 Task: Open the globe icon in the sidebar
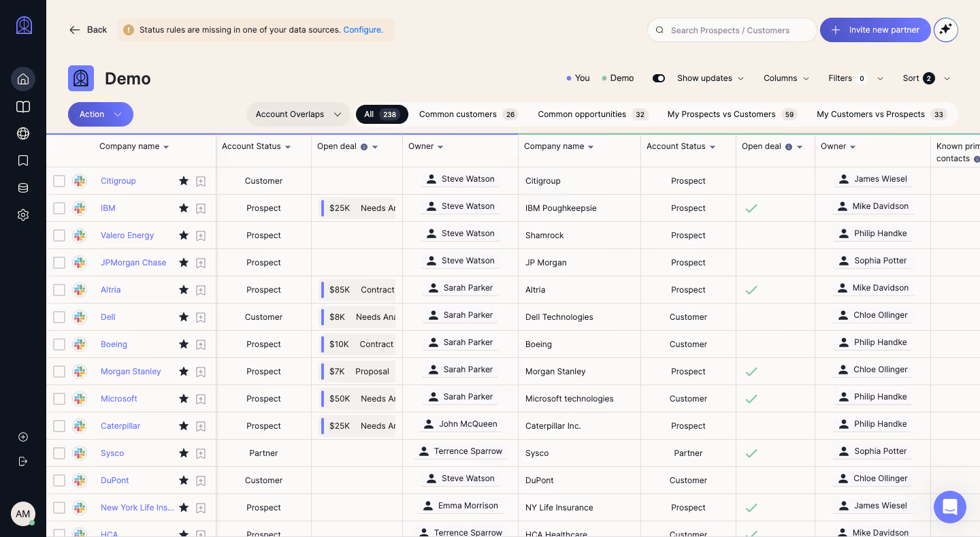pyautogui.click(x=23, y=133)
